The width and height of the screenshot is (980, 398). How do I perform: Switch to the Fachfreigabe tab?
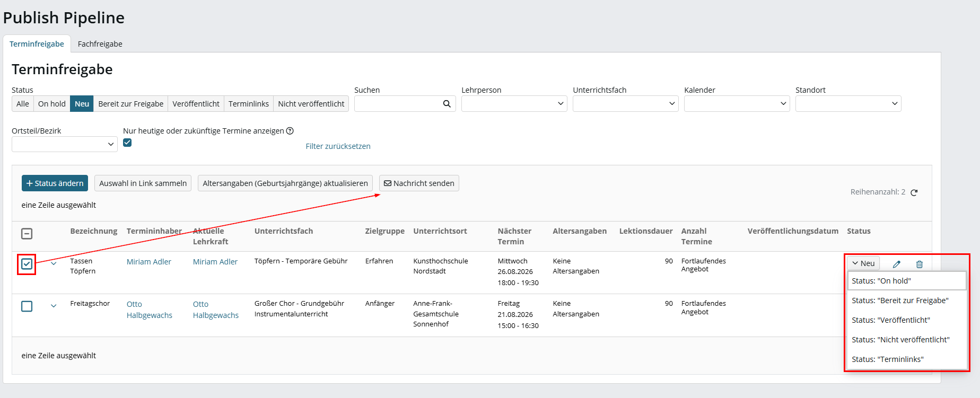tap(100, 44)
